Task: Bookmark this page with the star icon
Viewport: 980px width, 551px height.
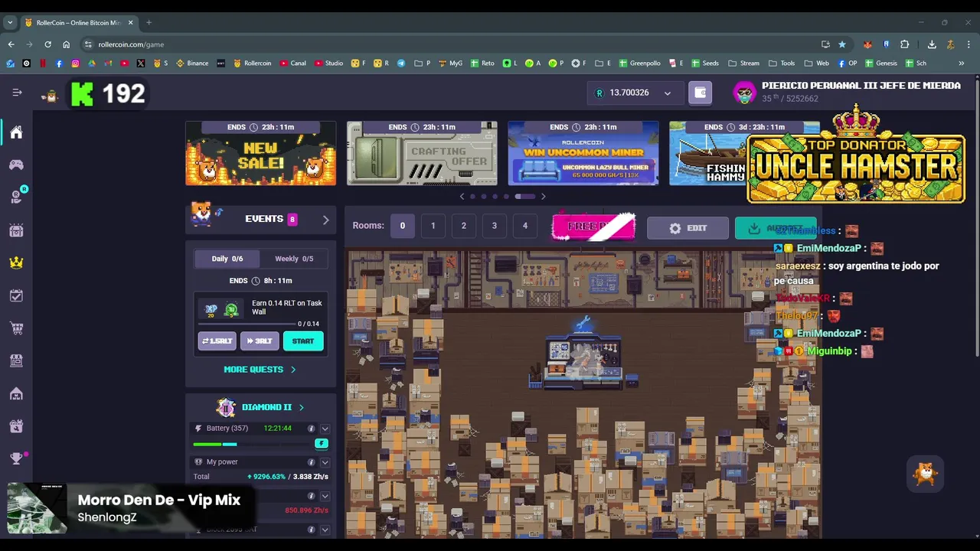Action: (842, 44)
